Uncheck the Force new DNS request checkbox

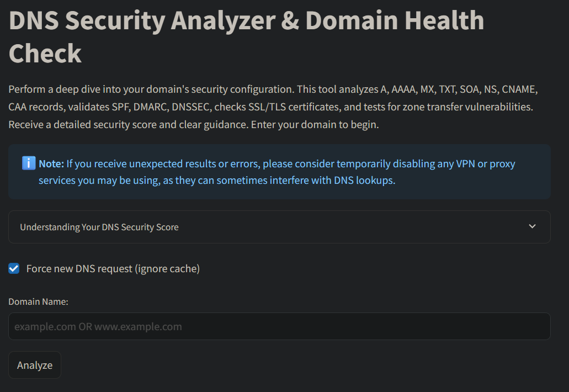[x=14, y=269]
